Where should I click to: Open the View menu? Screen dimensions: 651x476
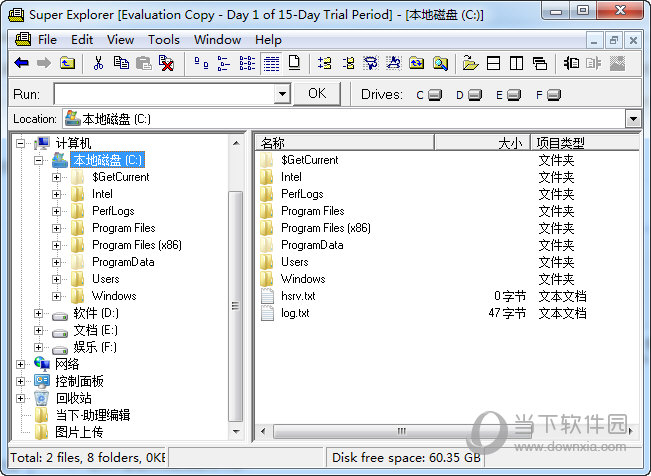pyautogui.click(x=120, y=40)
